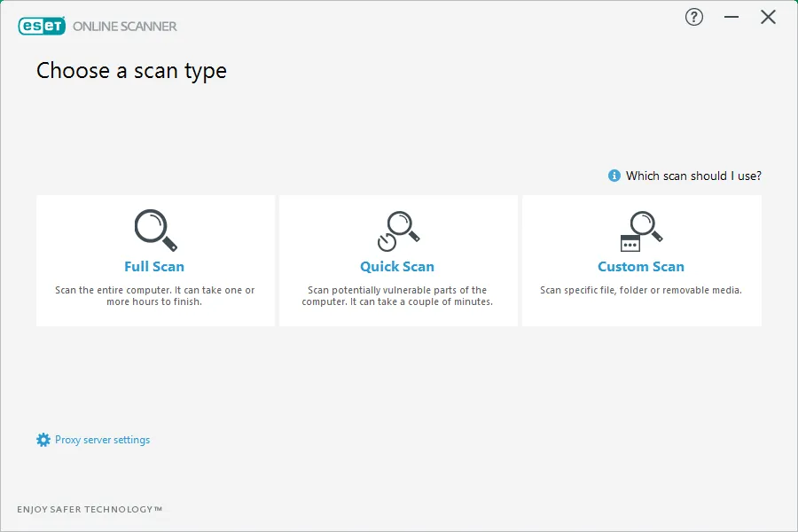Open help via the question mark icon

[693, 18]
